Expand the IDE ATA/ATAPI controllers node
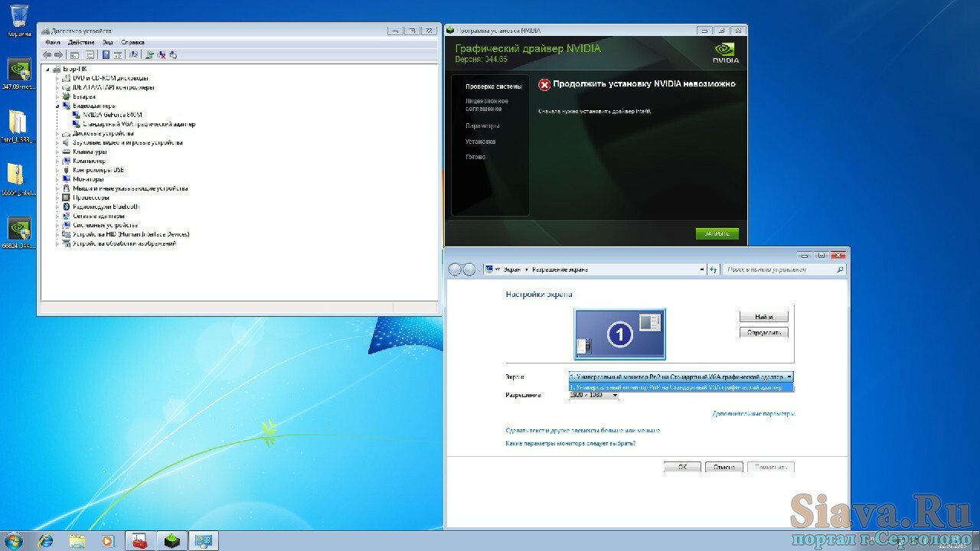 [57, 87]
